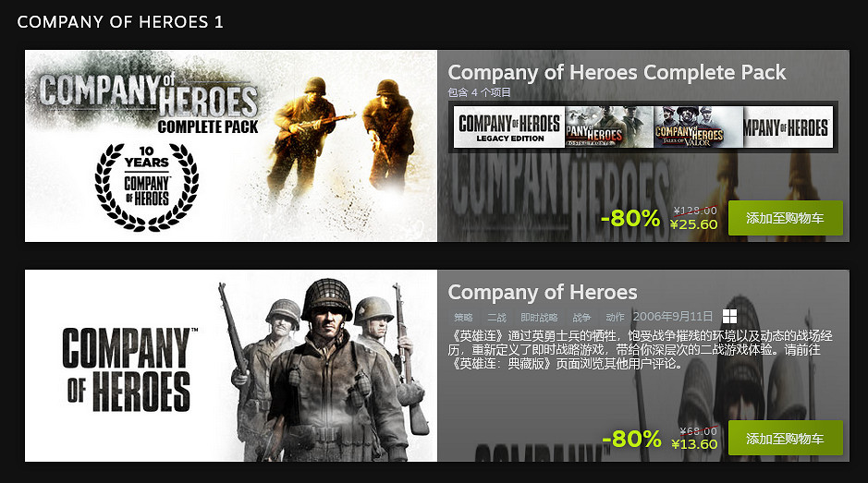
Task: Add Company of Heroes to cart
Action: (786, 438)
